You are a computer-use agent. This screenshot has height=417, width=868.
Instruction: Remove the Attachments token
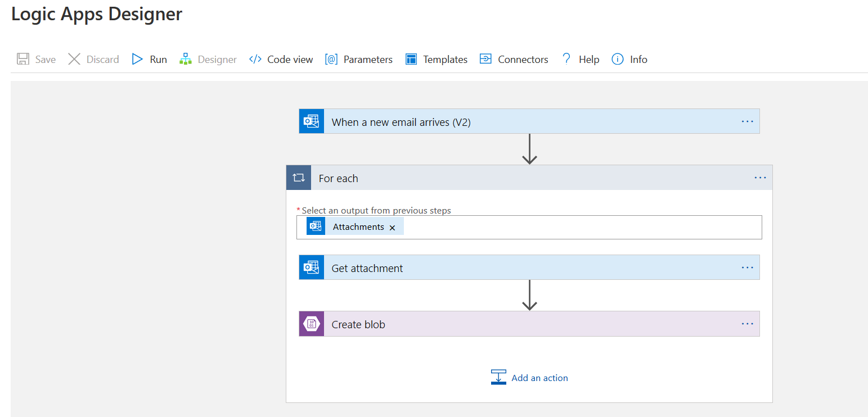pyautogui.click(x=393, y=228)
